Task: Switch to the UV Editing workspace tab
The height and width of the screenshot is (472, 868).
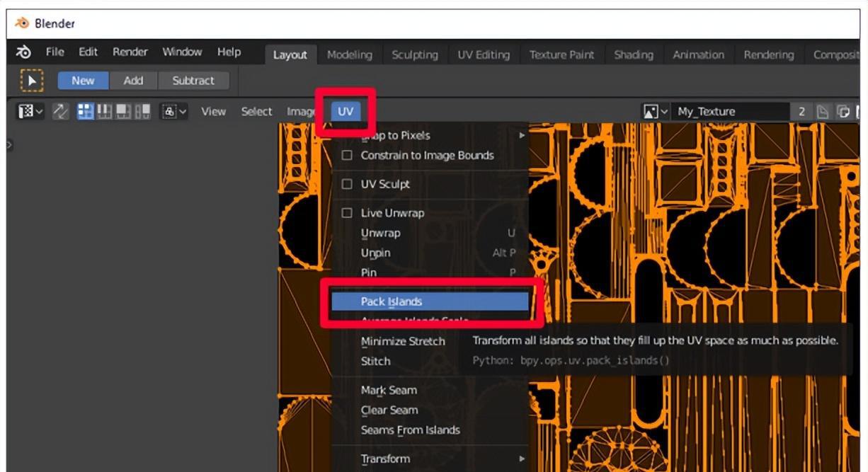Action: pos(484,54)
